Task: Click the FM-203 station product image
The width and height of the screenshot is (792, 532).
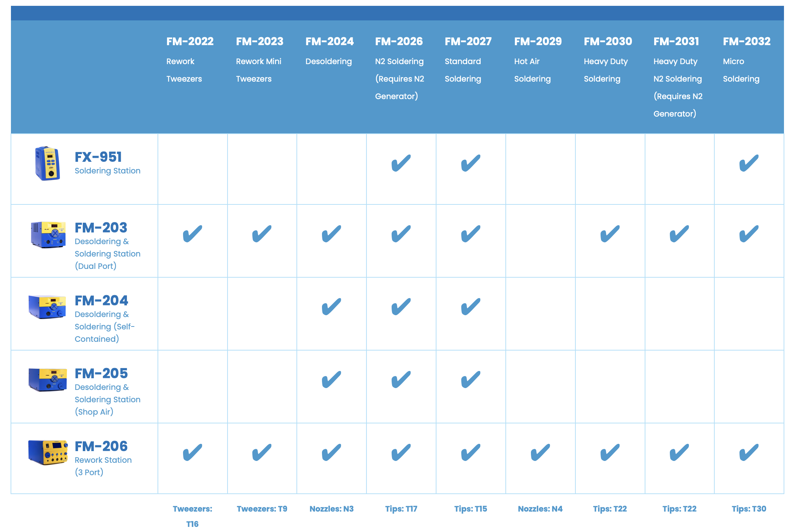Action: click(x=48, y=235)
